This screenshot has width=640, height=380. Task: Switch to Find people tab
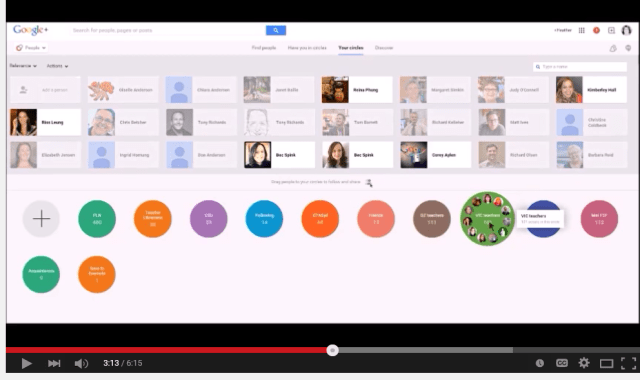[x=264, y=48]
